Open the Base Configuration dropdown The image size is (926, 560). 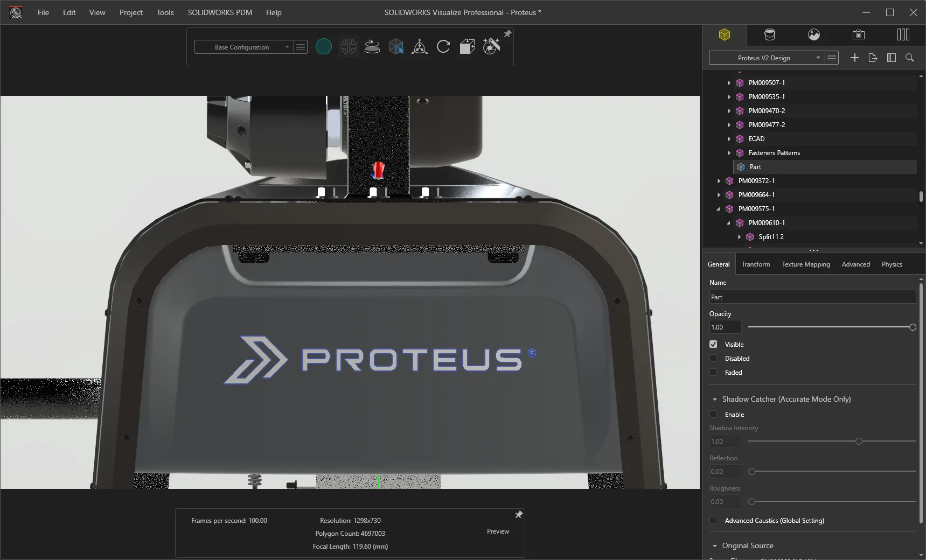point(244,47)
